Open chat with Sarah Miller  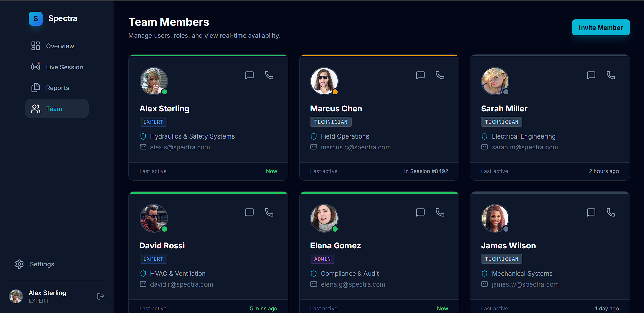(591, 75)
